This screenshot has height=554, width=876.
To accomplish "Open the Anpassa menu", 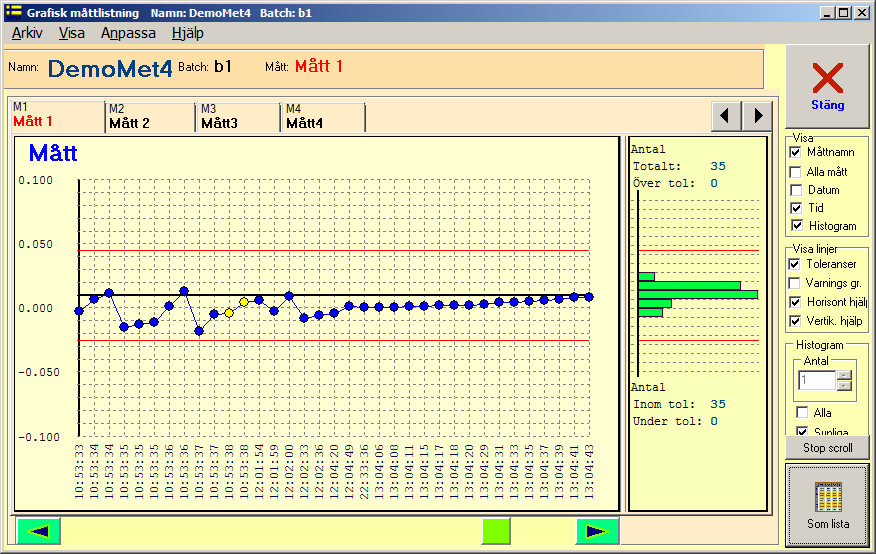I will pos(128,33).
